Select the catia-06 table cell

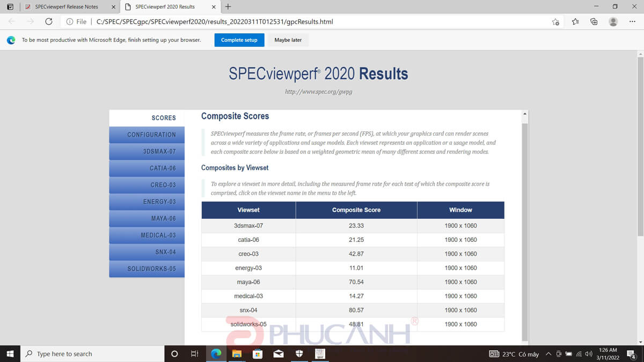coord(248,240)
